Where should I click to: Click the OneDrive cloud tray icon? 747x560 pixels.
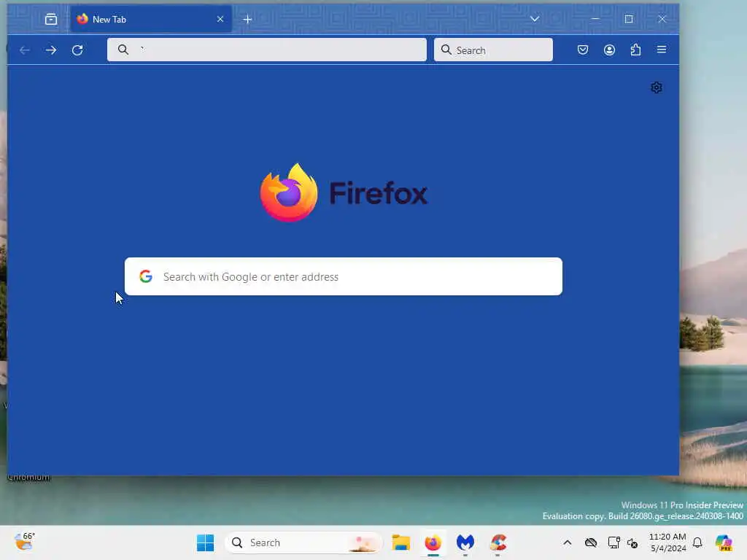tap(591, 542)
